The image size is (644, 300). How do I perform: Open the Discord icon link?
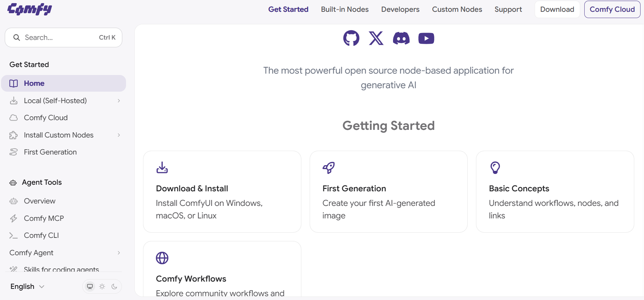pos(401,38)
